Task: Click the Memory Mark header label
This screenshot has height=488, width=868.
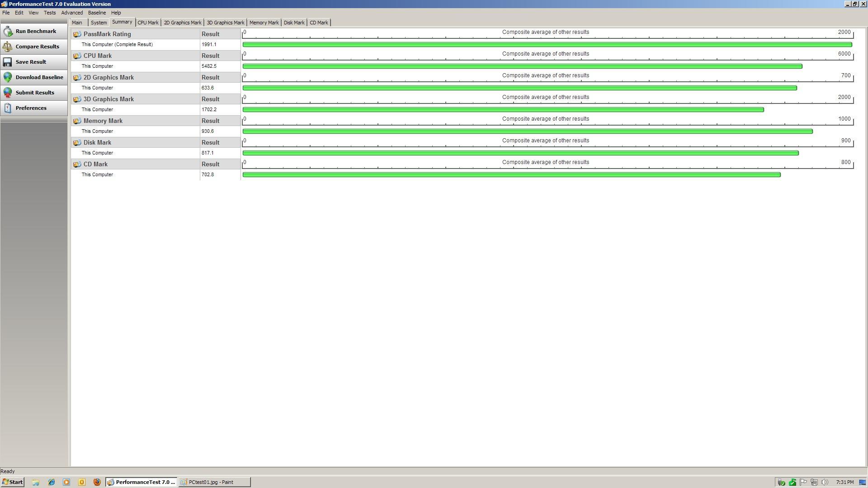Action: click(x=103, y=121)
